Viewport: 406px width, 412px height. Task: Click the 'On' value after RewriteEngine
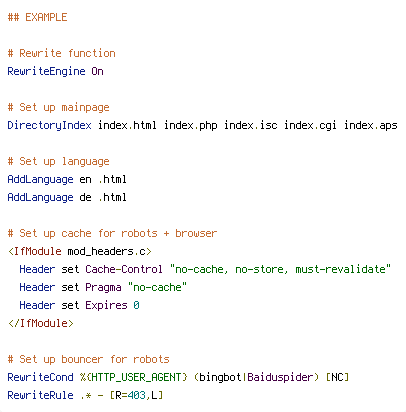[97, 71]
